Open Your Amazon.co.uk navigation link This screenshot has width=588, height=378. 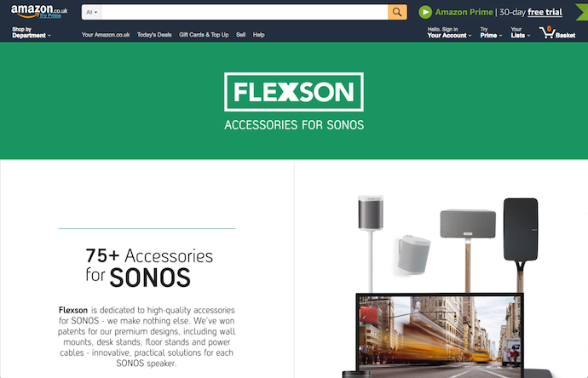pos(106,35)
